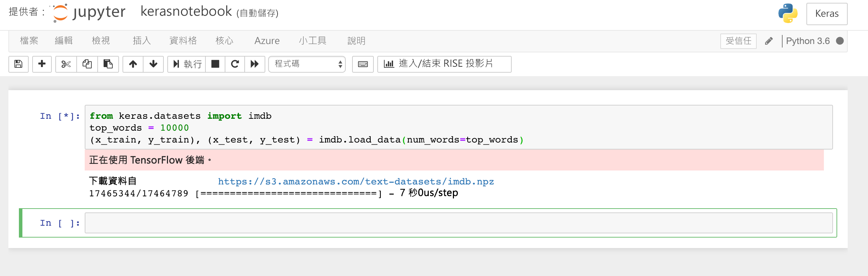Screen dimensions: 868x276
Task: Click the Jupyter logo
Action: [89, 13]
